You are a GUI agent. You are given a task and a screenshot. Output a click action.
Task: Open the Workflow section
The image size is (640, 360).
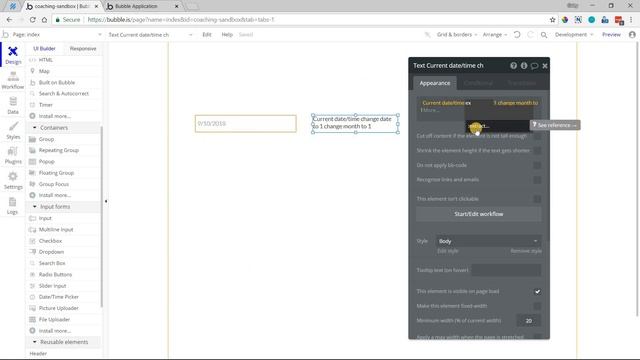[x=13, y=80]
